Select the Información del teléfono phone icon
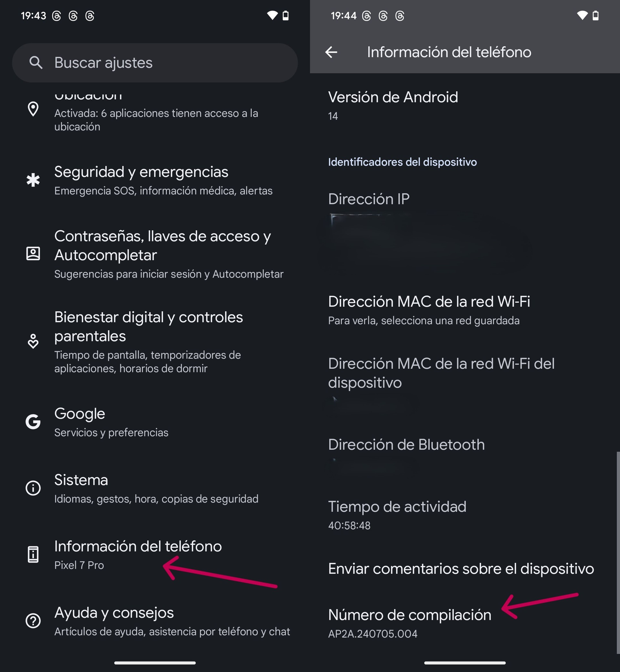 (x=33, y=554)
